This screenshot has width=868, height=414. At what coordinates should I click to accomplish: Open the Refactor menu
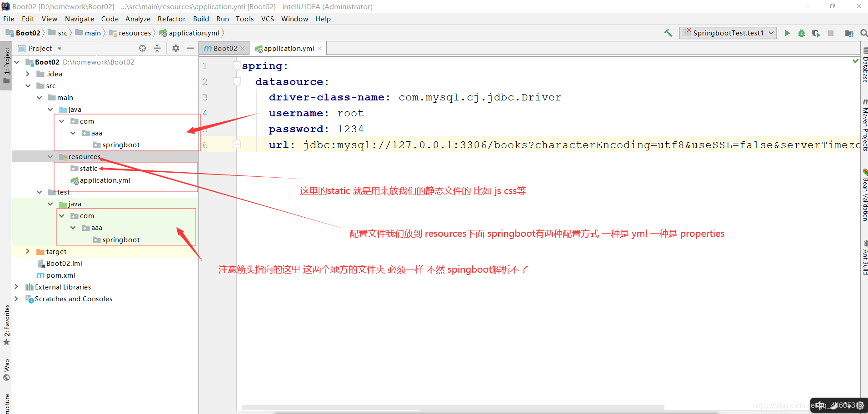click(x=171, y=19)
